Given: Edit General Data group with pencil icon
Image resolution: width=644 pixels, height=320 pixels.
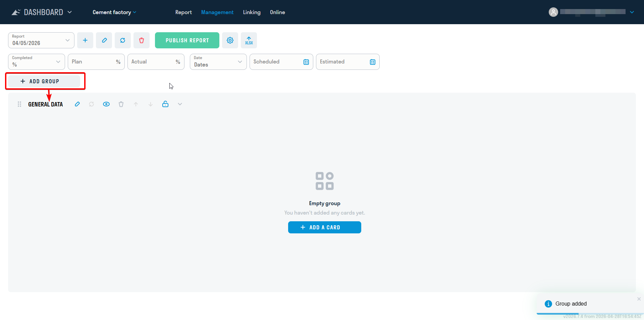Looking at the screenshot, I should tap(77, 104).
